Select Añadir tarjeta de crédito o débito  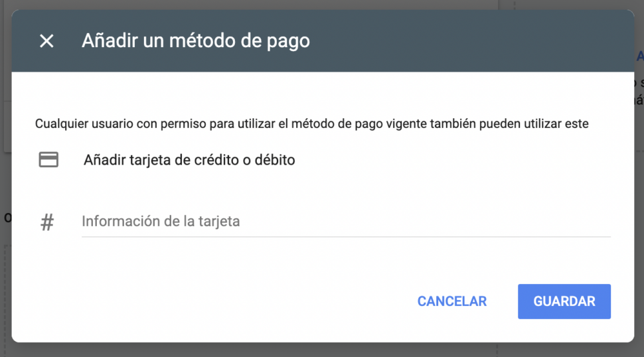[189, 160]
